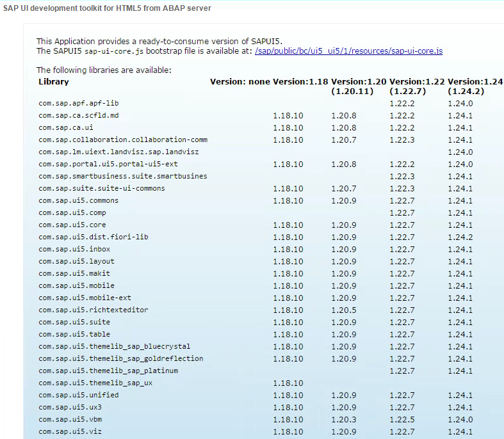504x439 pixels.
Task: Click 1.22.5 in the vbm row
Action: pos(402,419)
